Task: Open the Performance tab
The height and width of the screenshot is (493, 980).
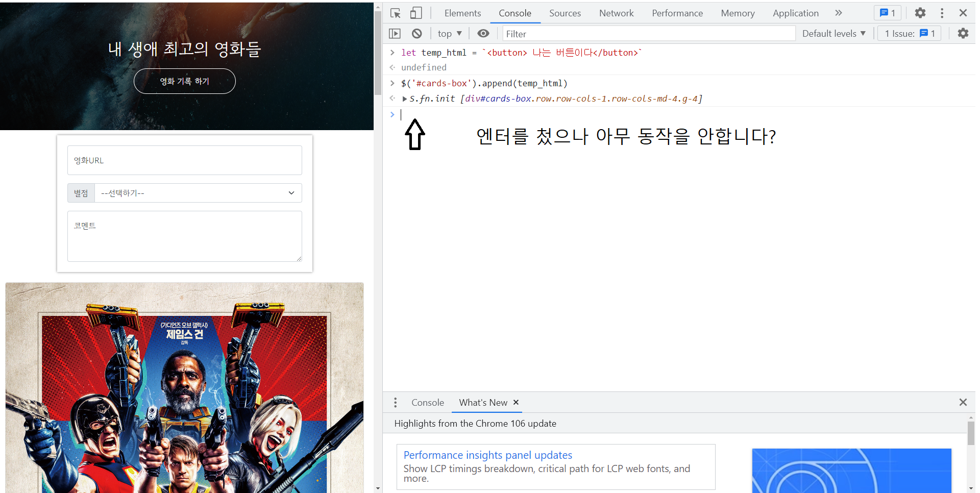Action: pos(677,13)
